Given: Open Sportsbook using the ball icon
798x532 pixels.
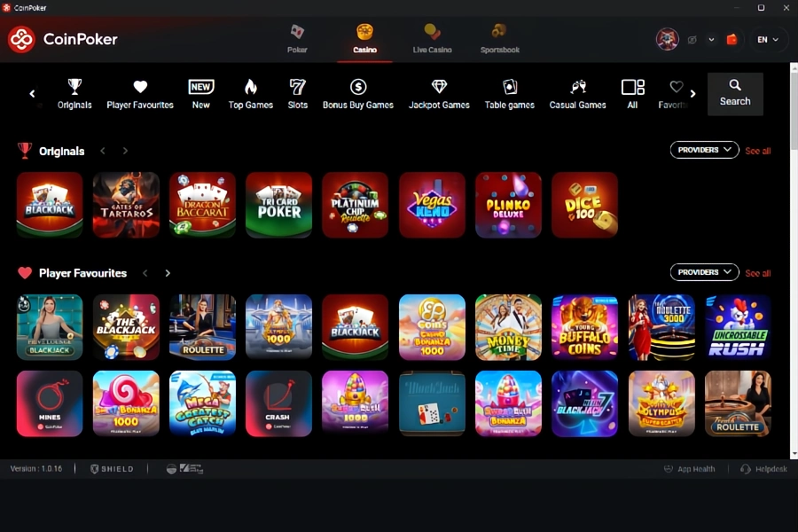Looking at the screenshot, I should [499, 32].
